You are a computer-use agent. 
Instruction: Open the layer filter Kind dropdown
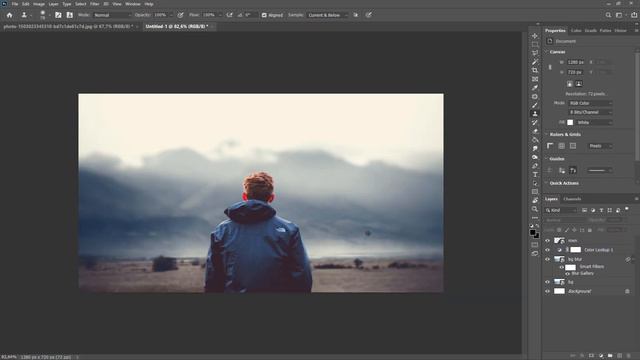(561, 210)
